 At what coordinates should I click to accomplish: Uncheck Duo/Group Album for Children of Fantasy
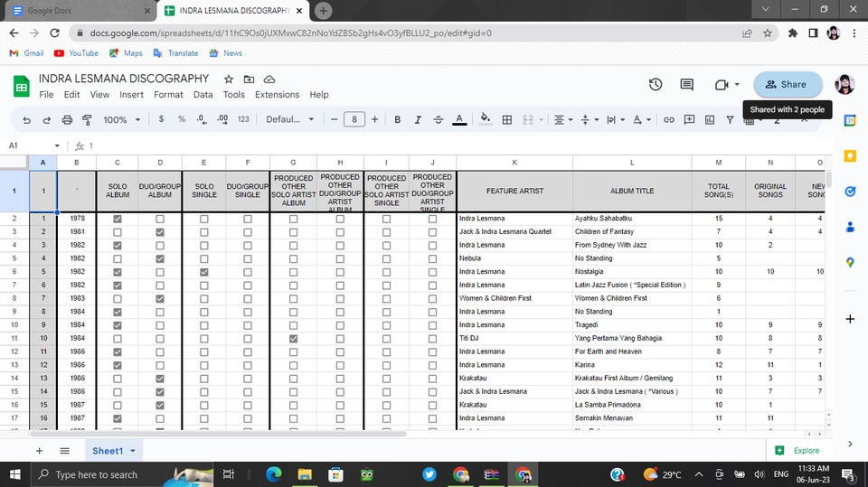pos(160,232)
